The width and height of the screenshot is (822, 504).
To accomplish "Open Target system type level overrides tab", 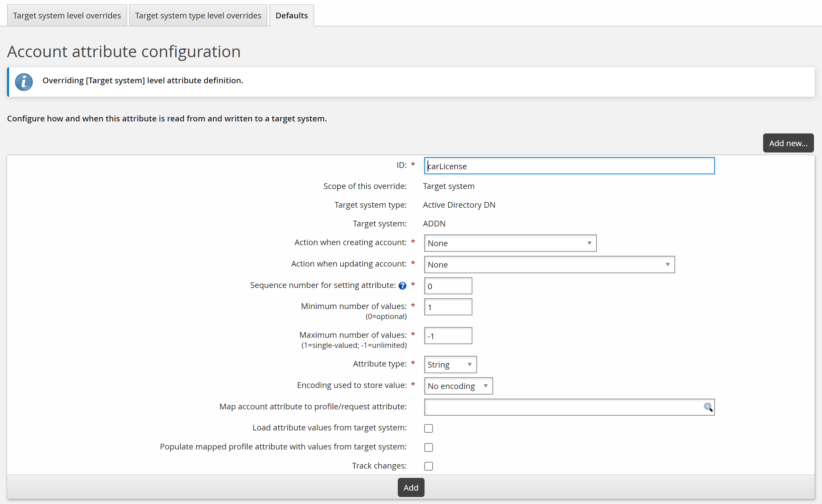I will click(198, 16).
